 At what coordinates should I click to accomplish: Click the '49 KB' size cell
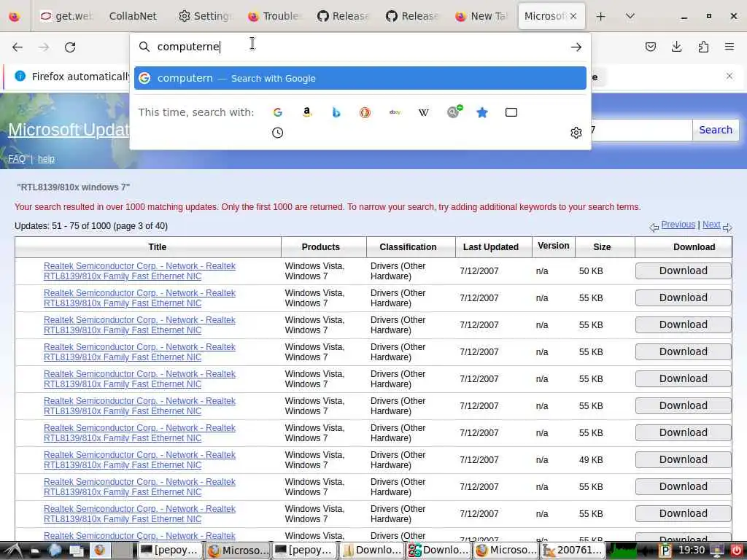(591, 460)
